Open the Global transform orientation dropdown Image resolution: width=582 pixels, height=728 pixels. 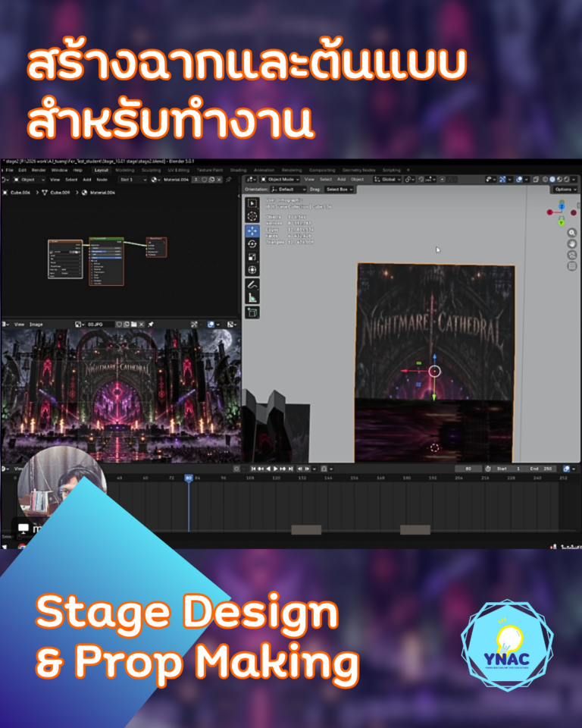[x=387, y=179]
